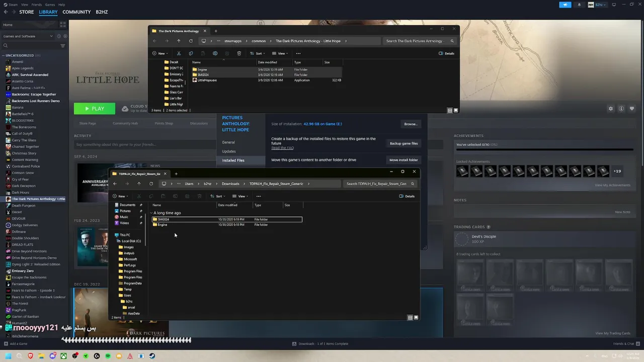Click the game info icon in Steam
This screenshot has width=644, height=362.
[621, 109]
